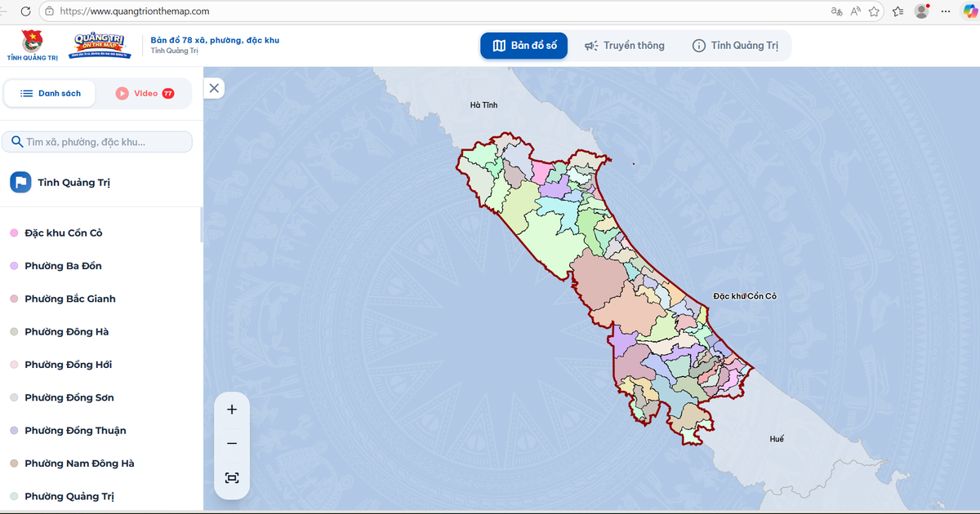The height and width of the screenshot is (514, 980).
Task: Click the Phường Đông Hà color dot
Action: (14, 332)
